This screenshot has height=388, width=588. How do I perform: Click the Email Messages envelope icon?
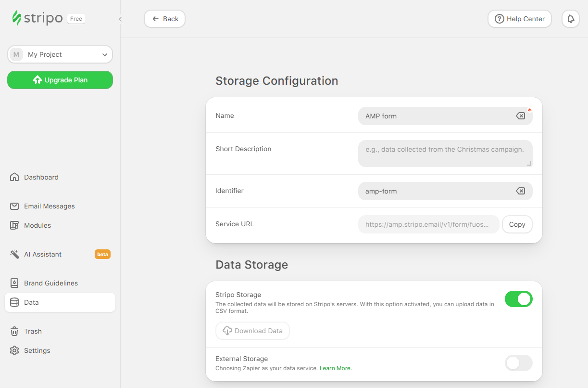14,206
